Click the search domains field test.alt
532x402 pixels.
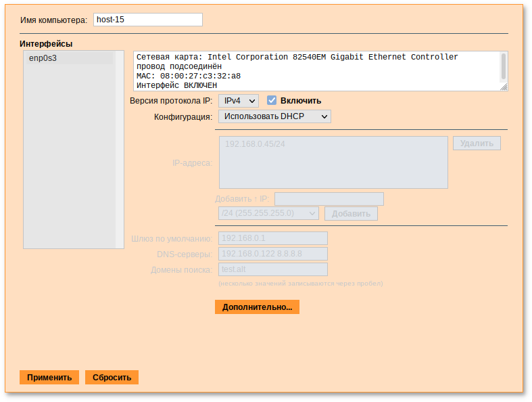pos(273,269)
